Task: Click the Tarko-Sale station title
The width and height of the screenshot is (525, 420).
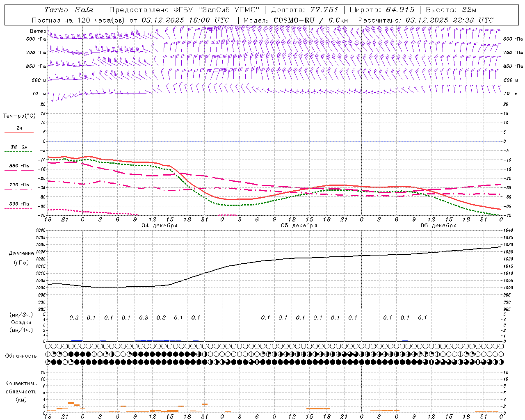Action: (x=68, y=10)
